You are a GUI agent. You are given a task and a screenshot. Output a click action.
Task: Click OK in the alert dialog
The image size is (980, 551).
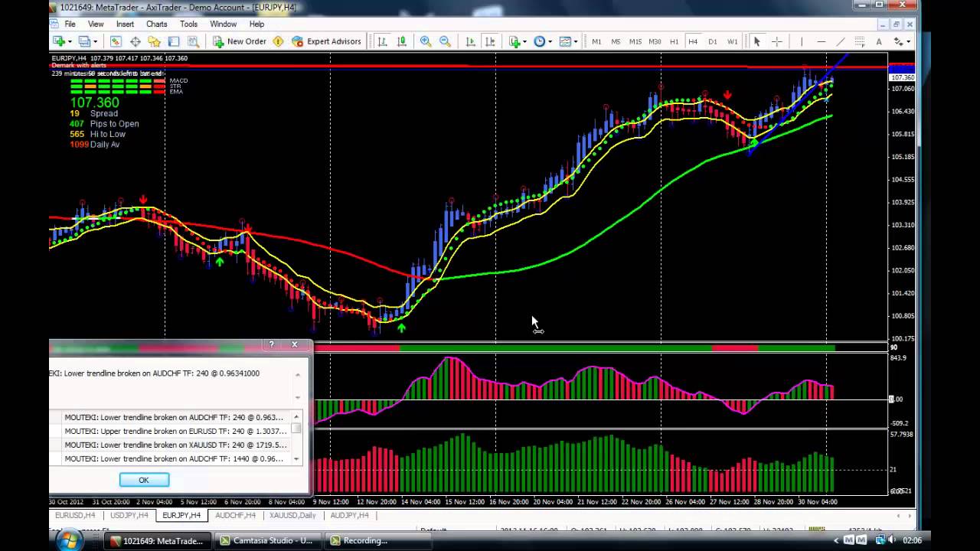coord(144,480)
